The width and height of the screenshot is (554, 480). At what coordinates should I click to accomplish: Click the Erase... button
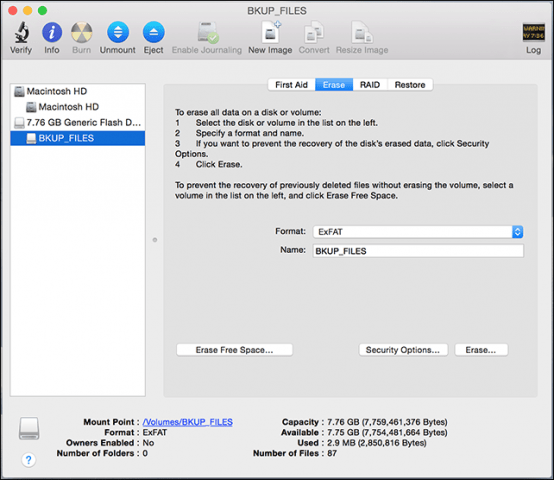pyautogui.click(x=481, y=350)
